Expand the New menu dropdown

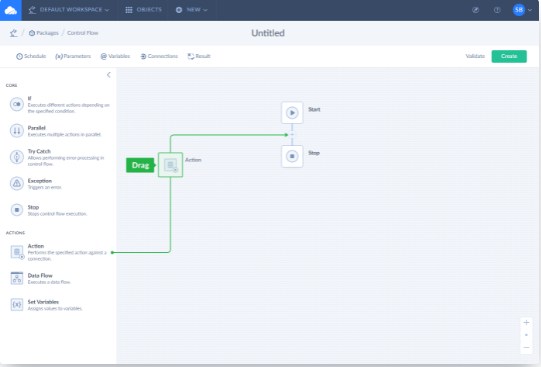click(191, 10)
